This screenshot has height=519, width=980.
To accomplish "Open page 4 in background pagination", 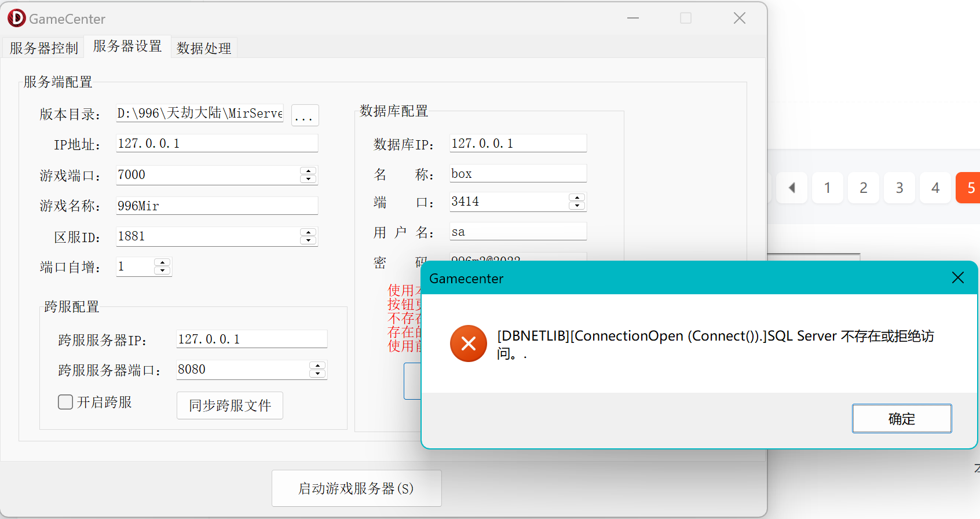I will tap(935, 188).
